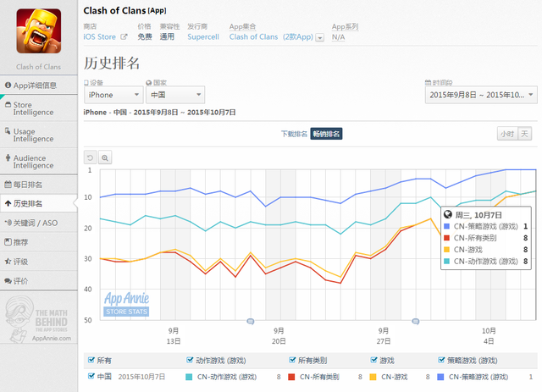Select 历史排名 sidebar item

click(39, 203)
